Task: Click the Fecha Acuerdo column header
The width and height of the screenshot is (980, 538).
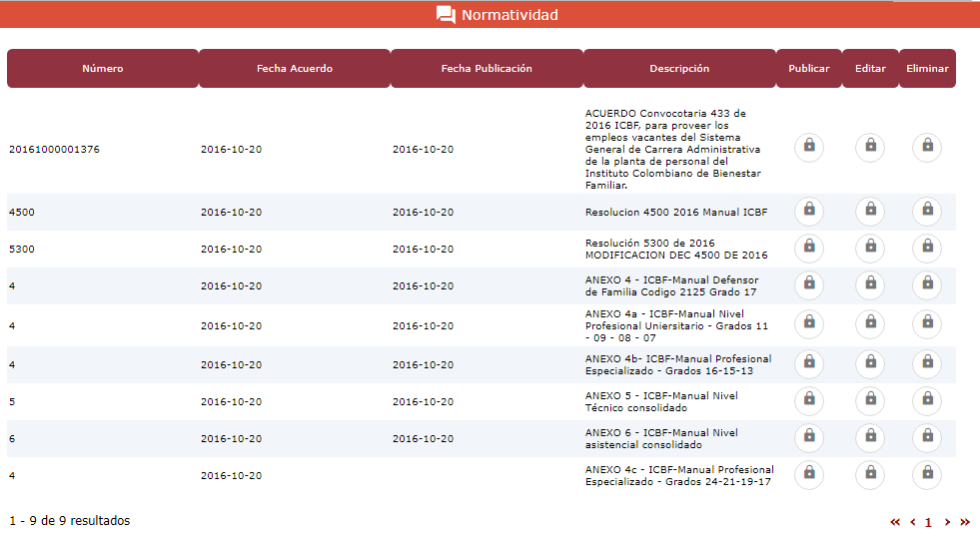Action: (295, 69)
